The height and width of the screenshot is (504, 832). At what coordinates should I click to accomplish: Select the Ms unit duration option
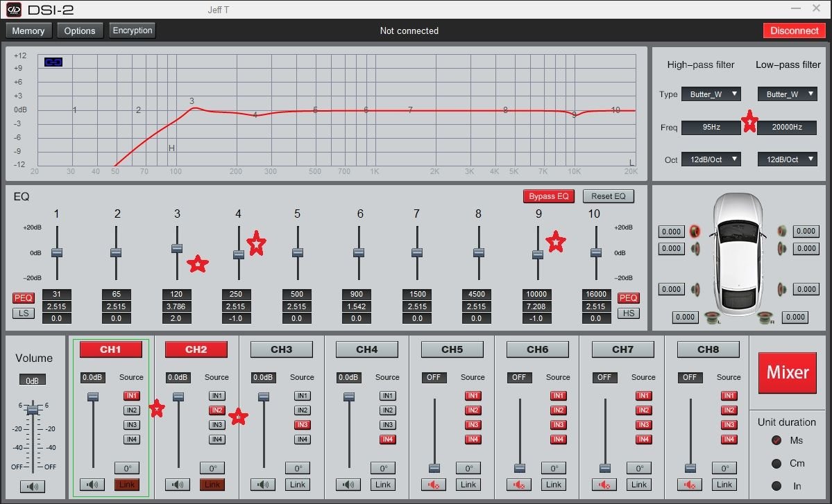point(776,440)
